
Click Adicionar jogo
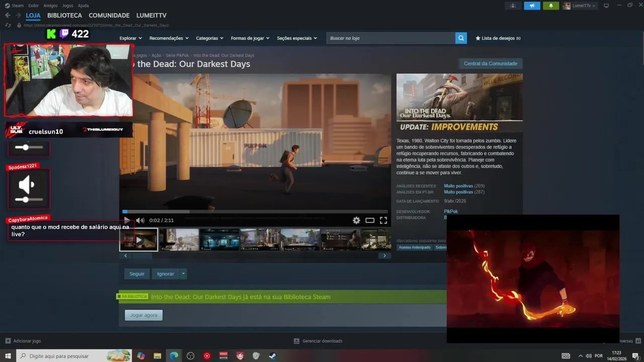coord(23,341)
